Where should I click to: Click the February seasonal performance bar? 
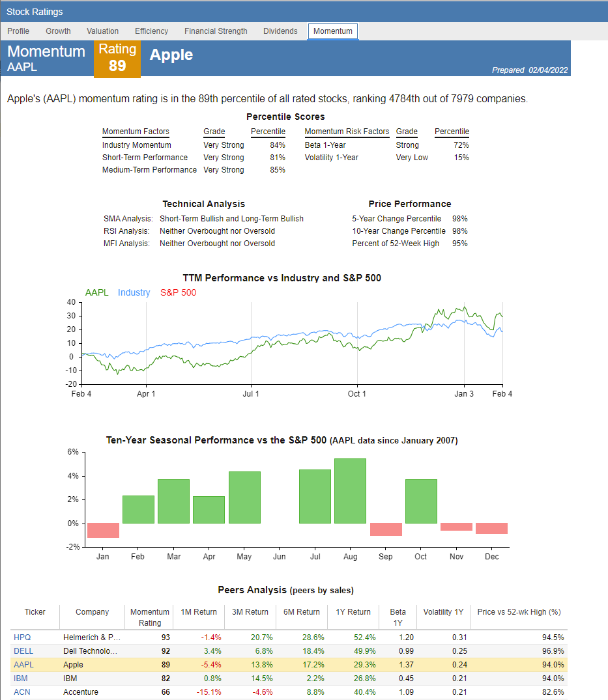click(139, 509)
